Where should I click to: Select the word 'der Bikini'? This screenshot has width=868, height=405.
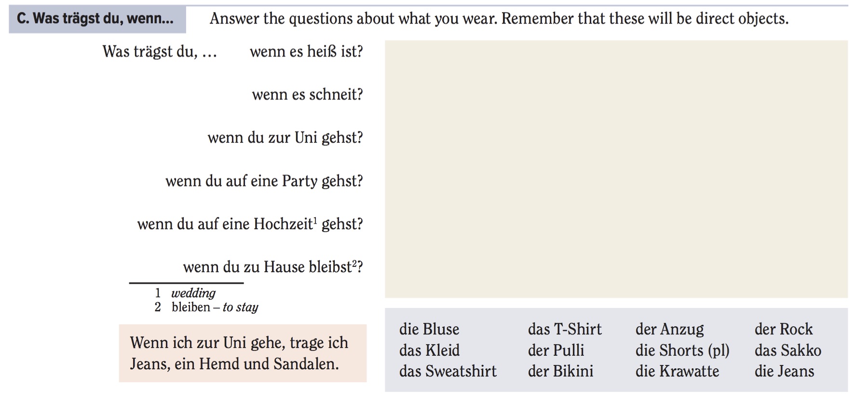560,371
